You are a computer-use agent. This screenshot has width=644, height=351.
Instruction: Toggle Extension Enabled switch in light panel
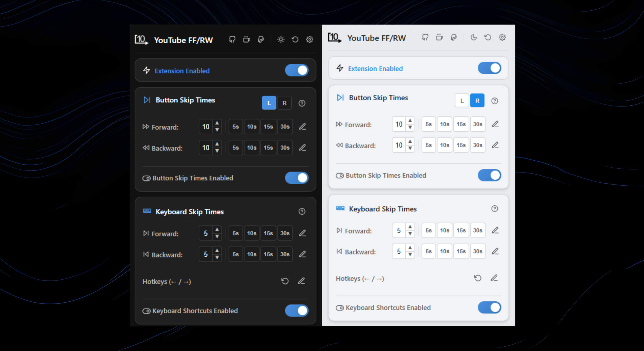489,68
